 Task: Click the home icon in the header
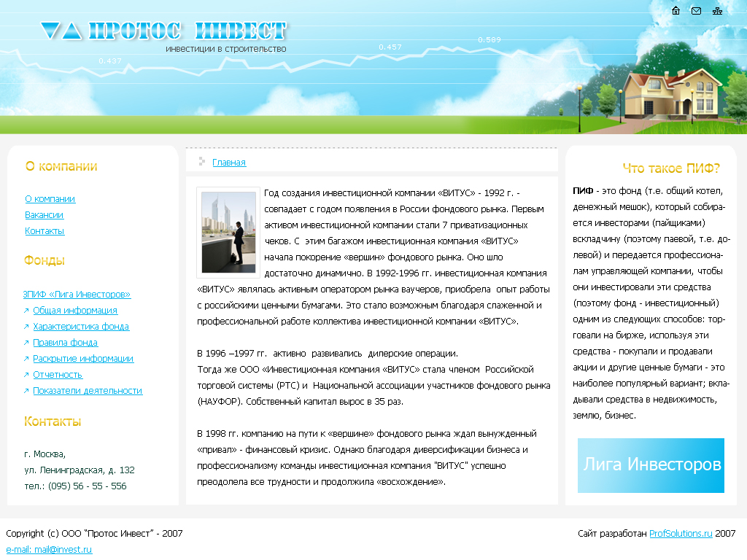tap(676, 11)
